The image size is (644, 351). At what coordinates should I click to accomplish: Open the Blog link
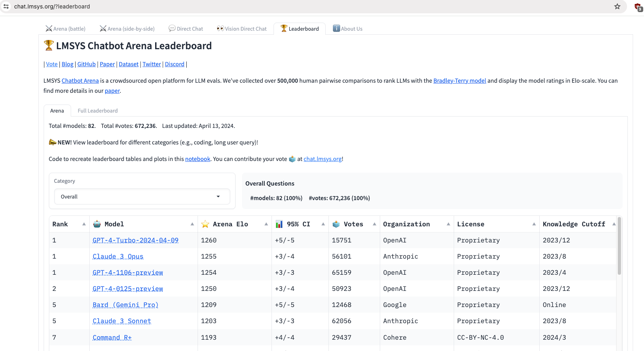[67, 64]
